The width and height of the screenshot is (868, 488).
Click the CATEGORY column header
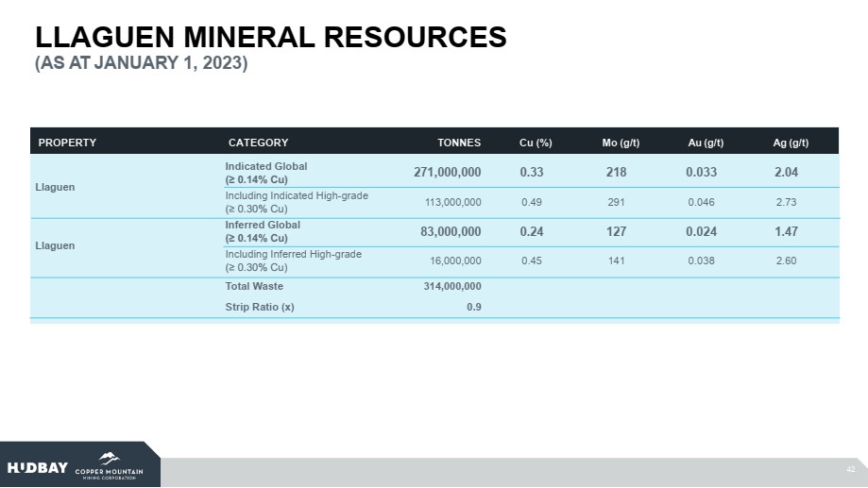pos(258,143)
